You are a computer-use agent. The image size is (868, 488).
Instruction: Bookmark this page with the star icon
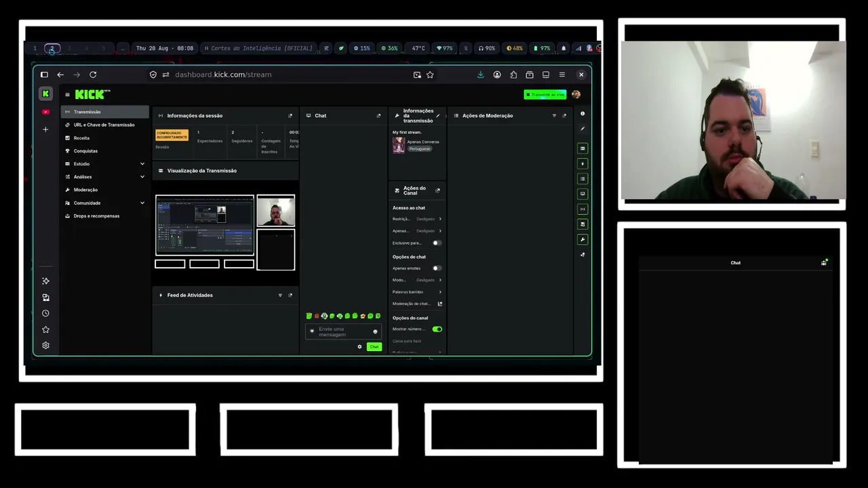coord(430,75)
